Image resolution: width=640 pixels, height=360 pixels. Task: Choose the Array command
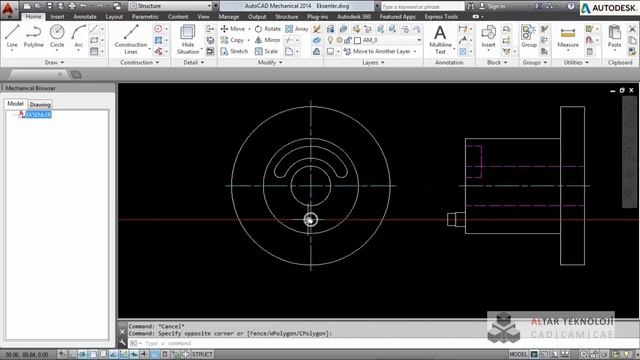pyautogui.click(x=297, y=29)
